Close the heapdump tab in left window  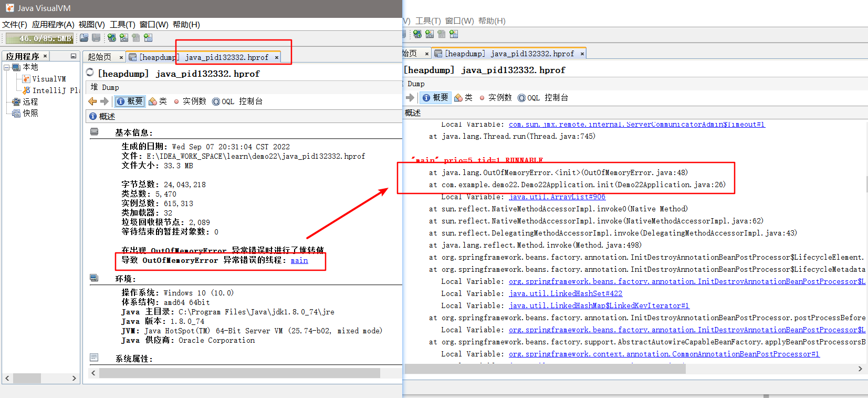tap(276, 58)
